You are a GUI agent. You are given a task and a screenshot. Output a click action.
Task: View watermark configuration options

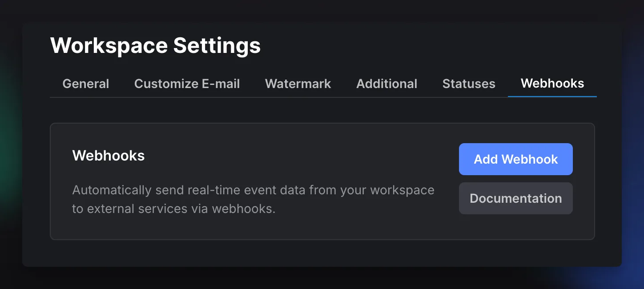298,84
